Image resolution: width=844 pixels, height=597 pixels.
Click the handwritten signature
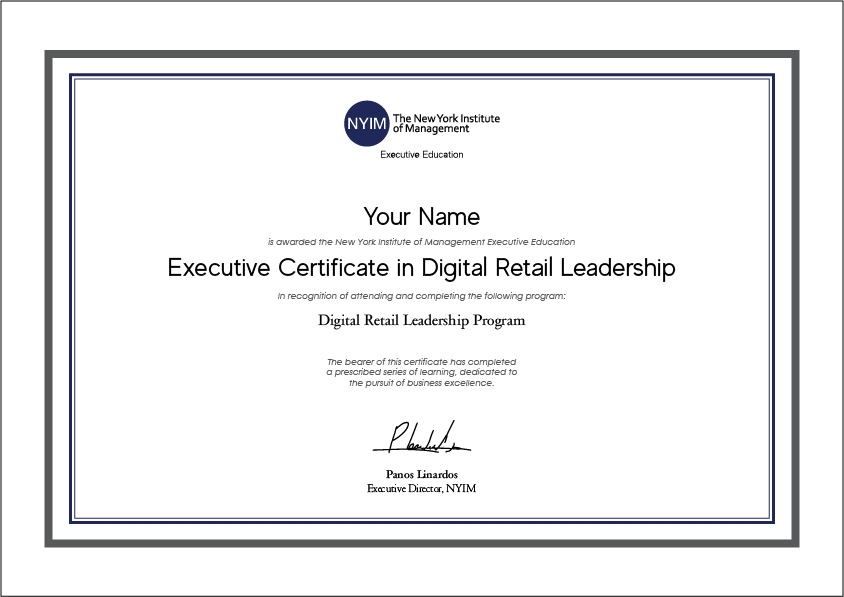pyautogui.click(x=421, y=438)
